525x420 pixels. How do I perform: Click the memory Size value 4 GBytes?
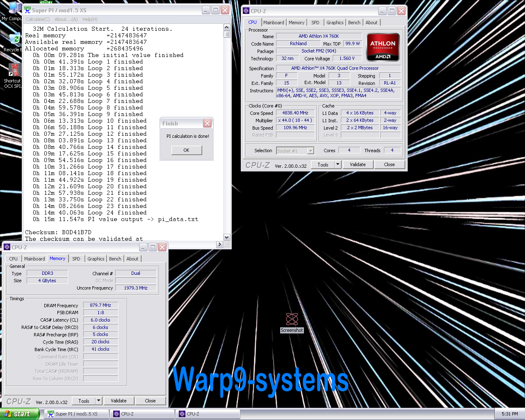(x=47, y=281)
